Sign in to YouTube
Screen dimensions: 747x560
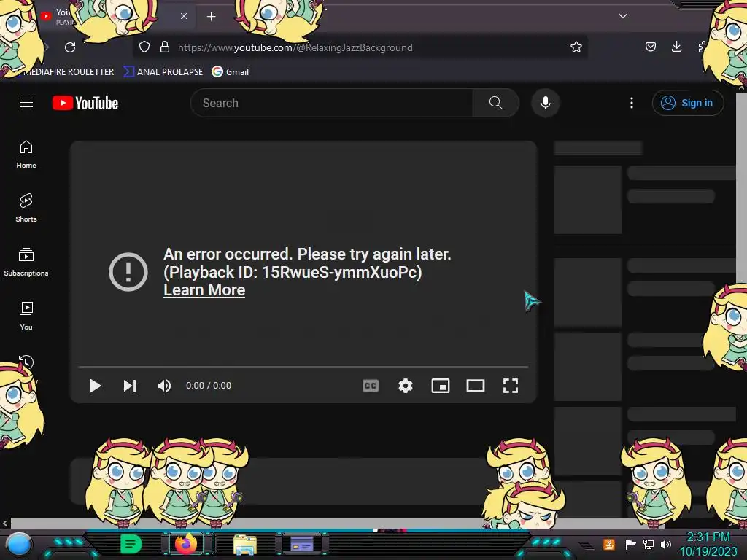[687, 103]
